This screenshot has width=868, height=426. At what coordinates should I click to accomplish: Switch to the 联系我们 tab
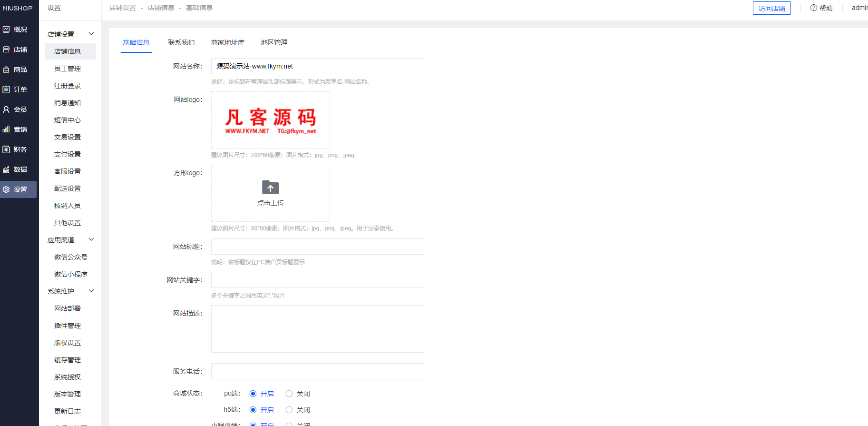point(181,42)
